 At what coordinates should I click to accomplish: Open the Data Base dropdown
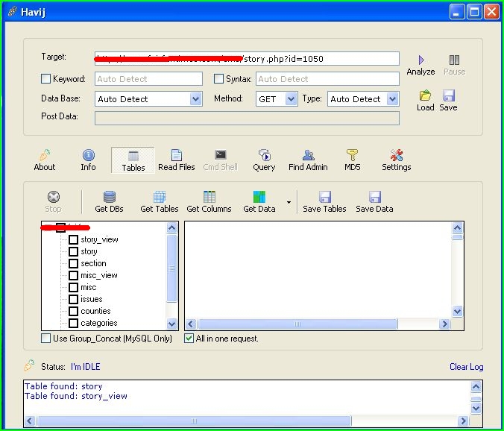coord(195,98)
